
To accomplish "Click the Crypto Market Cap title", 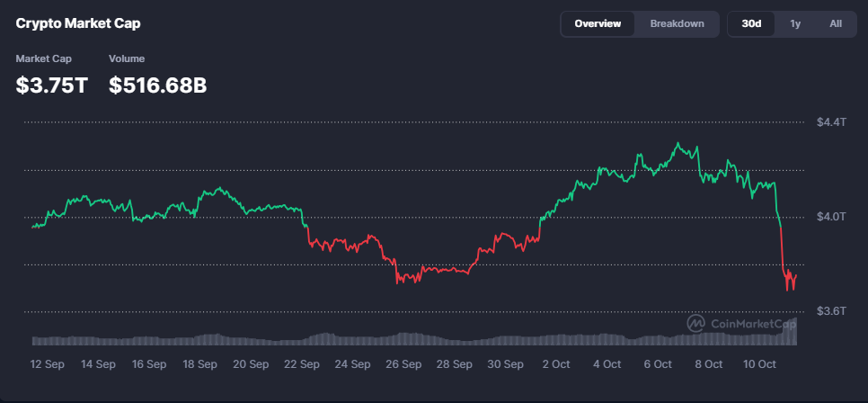I will click(x=77, y=23).
